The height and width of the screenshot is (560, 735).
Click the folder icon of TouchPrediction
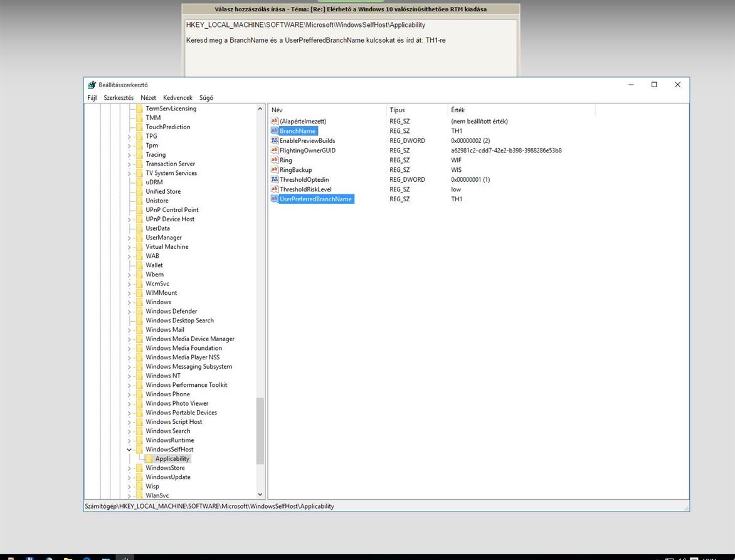click(139, 127)
